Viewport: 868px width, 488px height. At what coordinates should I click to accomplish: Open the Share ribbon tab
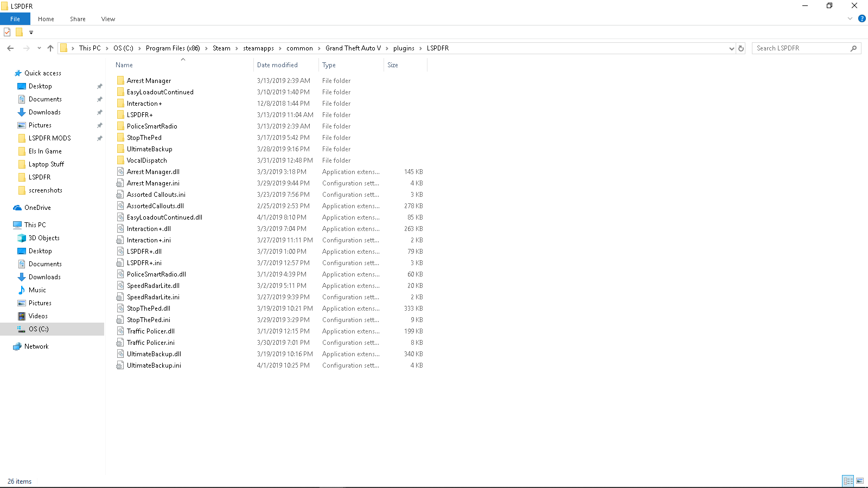click(78, 19)
